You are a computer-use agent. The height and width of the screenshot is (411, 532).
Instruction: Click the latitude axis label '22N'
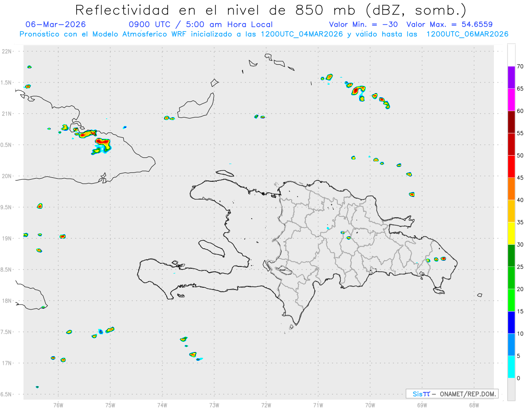coord(7,51)
